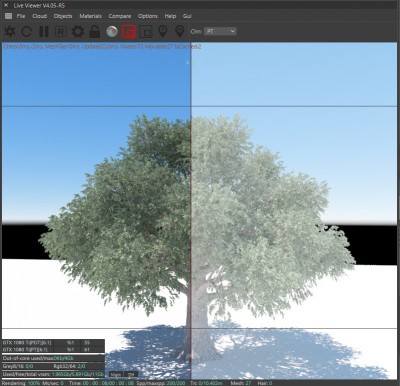Toggle the resolution lock padlock icon
This screenshot has height=386, width=400.
[95, 31]
